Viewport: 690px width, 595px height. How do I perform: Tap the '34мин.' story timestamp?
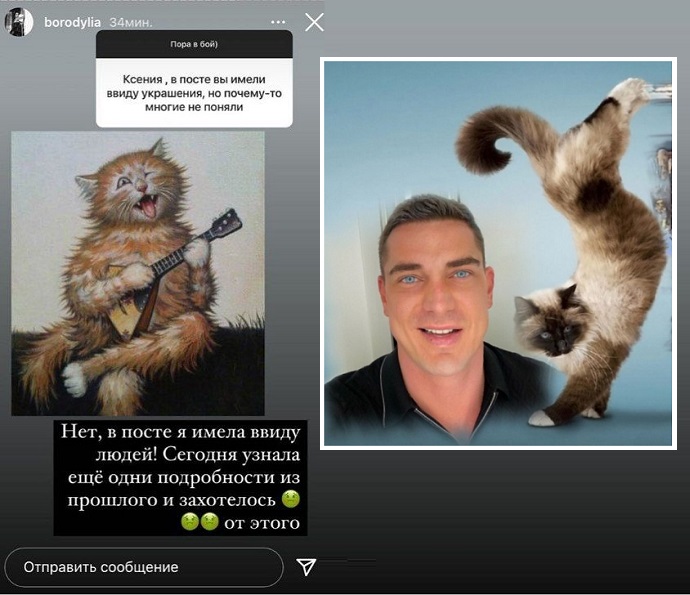[x=131, y=22]
